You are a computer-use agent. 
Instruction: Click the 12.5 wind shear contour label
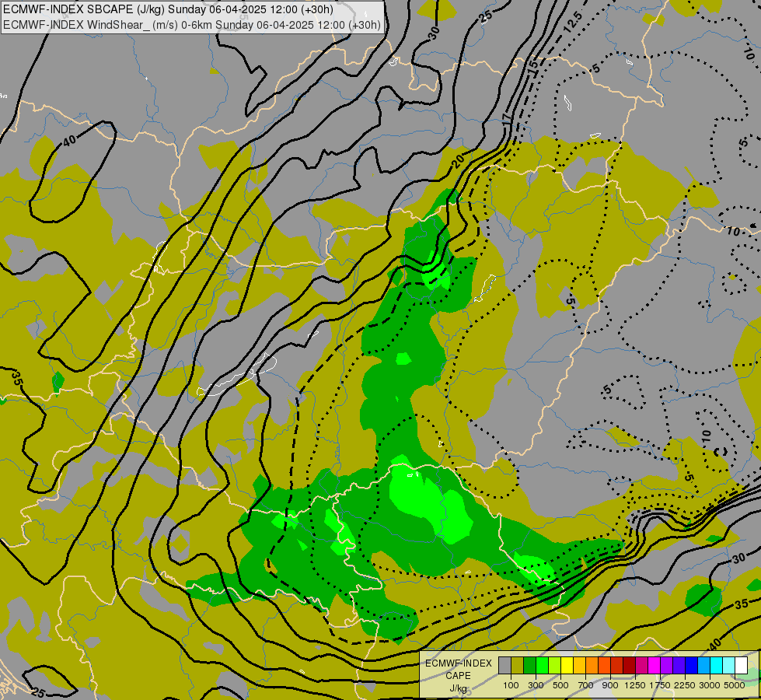[x=573, y=22]
